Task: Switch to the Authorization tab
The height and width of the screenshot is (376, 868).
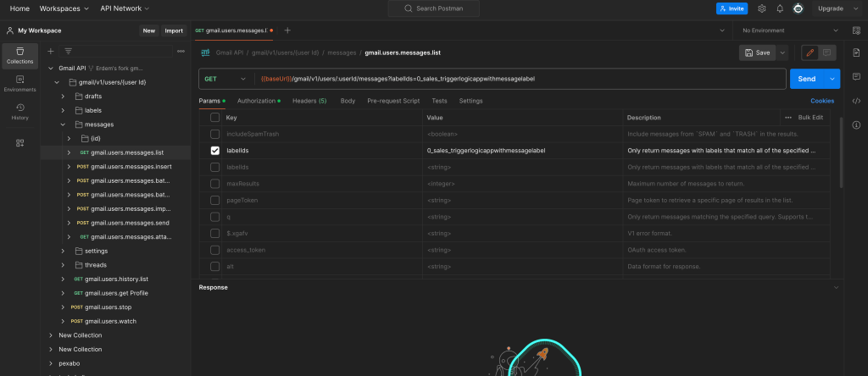Action: coord(259,101)
